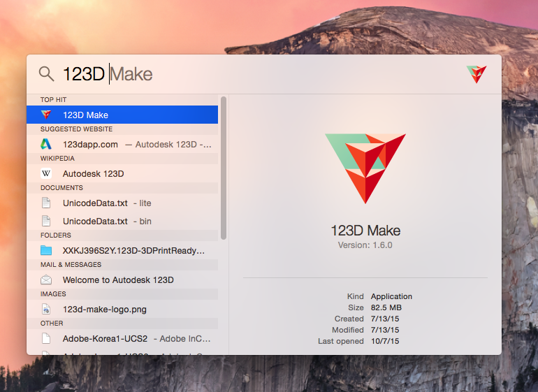Screen dimensions: 538x392
Task: Click the document icon of UnicodeData.txt bin
Action: 46,221
